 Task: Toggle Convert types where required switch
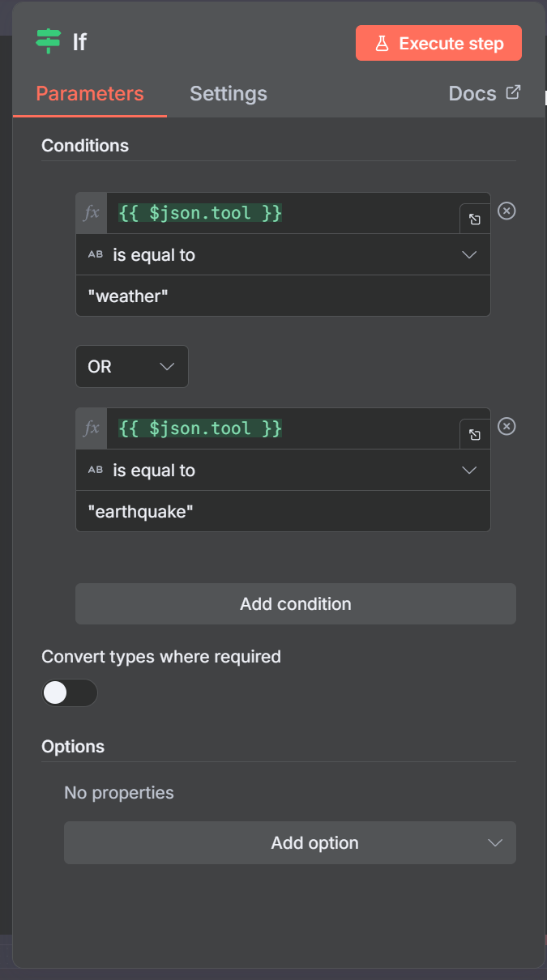pyautogui.click(x=70, y=692)
